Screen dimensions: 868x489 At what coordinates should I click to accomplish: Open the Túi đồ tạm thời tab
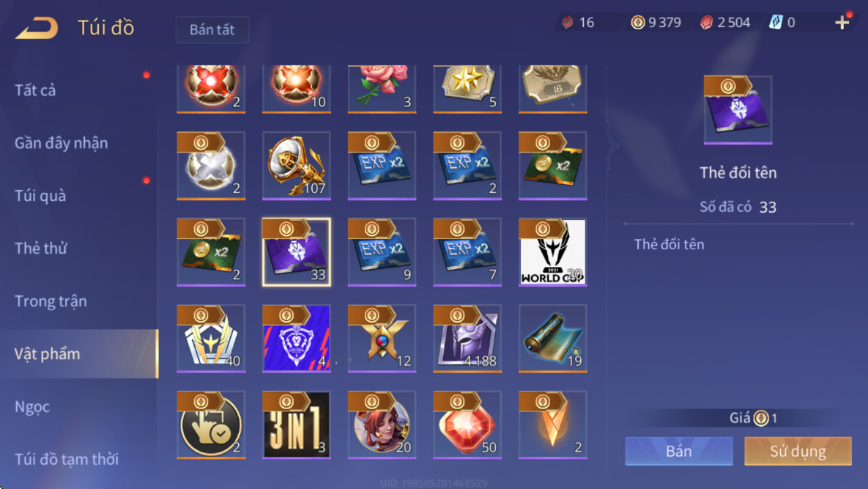click(x=67, y=459)
